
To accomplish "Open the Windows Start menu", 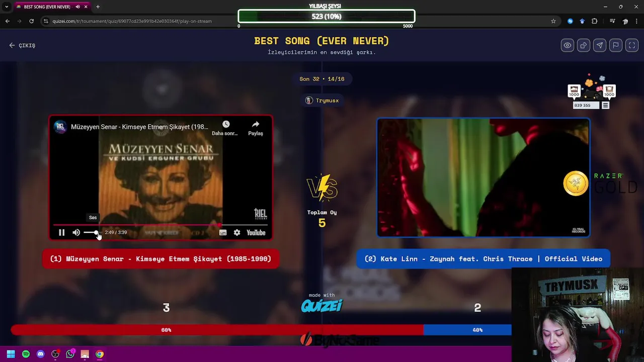I will click(x=11, y=354).
